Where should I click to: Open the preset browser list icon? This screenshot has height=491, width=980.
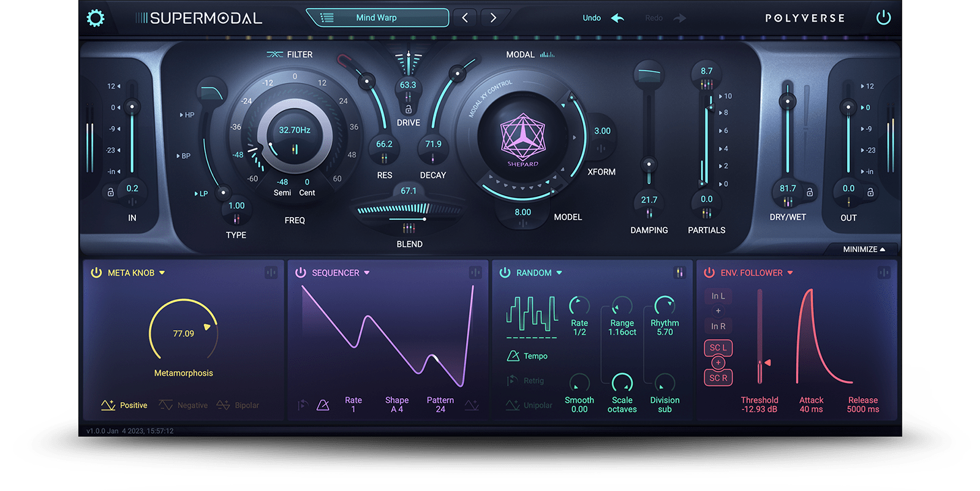tap(327, 18)
